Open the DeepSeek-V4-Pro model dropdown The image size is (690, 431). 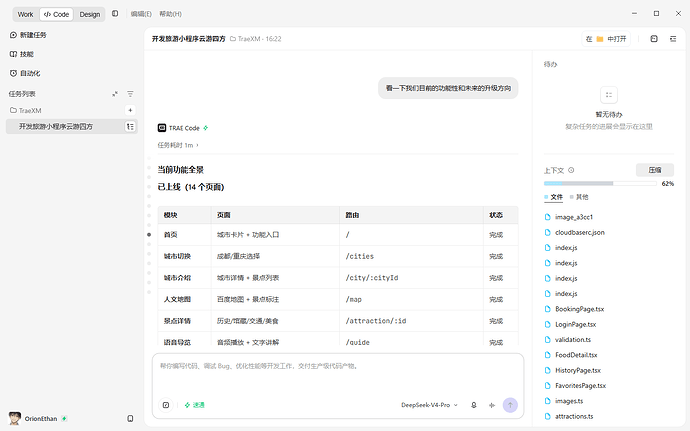[x=429, y=405]
